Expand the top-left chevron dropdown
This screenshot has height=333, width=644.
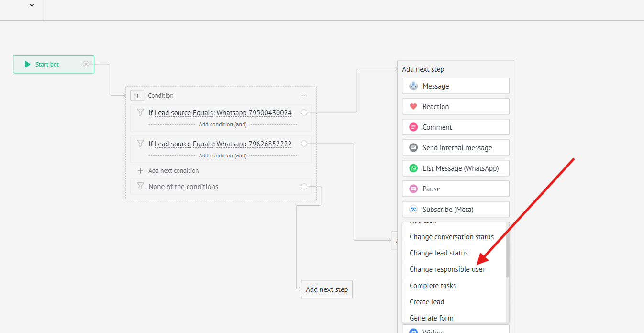point(32,5)
